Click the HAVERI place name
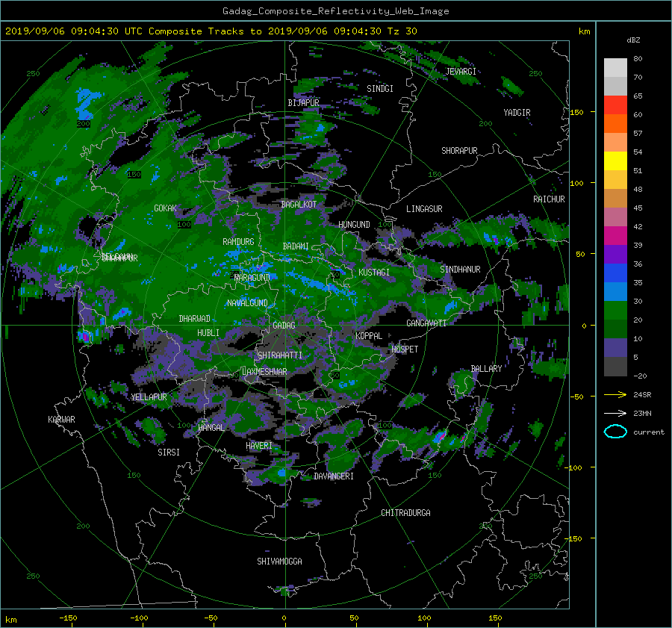The image size is (672, 628). (259, 446)
